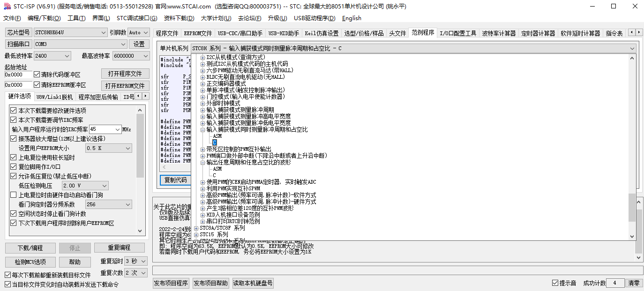The height and width of the screenshot is (291, 644).
Task: Expand 正交编码器模式 tree node
Action: [202, 83]
